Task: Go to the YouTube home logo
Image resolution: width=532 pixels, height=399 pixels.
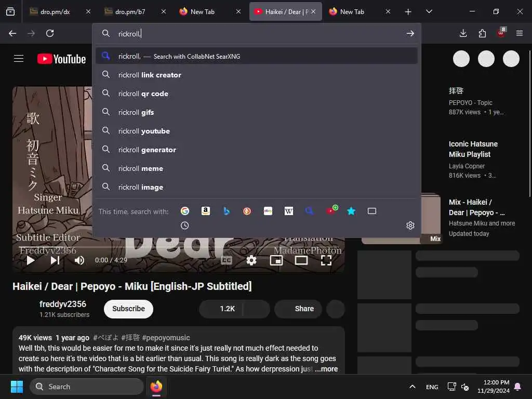Action: click(61, 59)
